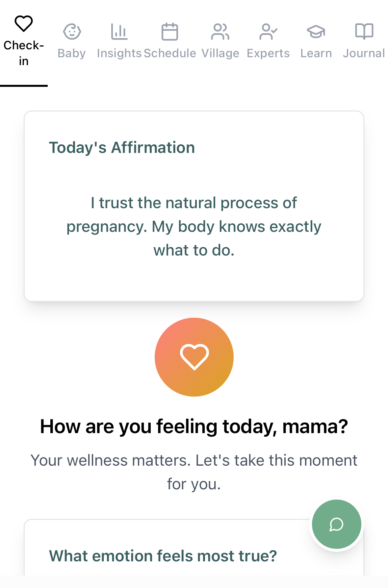Switch to the Learn tab label
Viewport: 388px width, 588px height.
[x=316, y=53]
